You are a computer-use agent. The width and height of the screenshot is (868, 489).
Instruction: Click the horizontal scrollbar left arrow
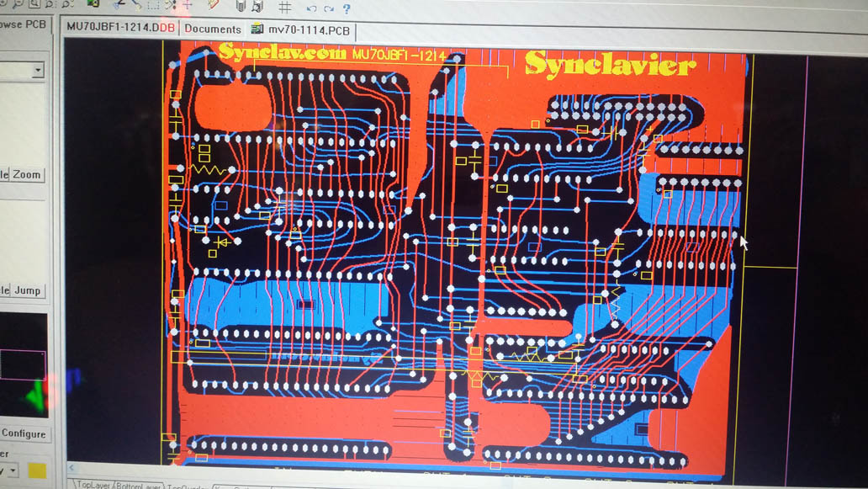tap(71, 469)
